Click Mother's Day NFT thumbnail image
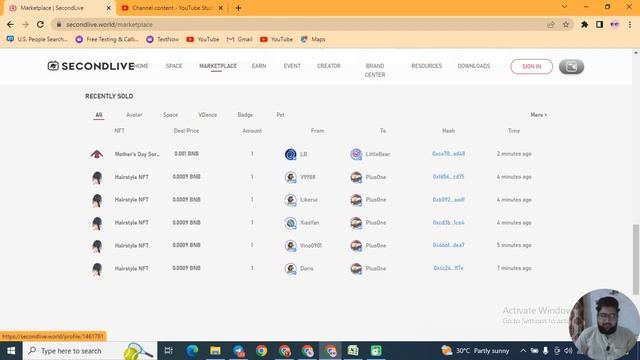Viewport: 640px width, 360px height. point(97,154)
